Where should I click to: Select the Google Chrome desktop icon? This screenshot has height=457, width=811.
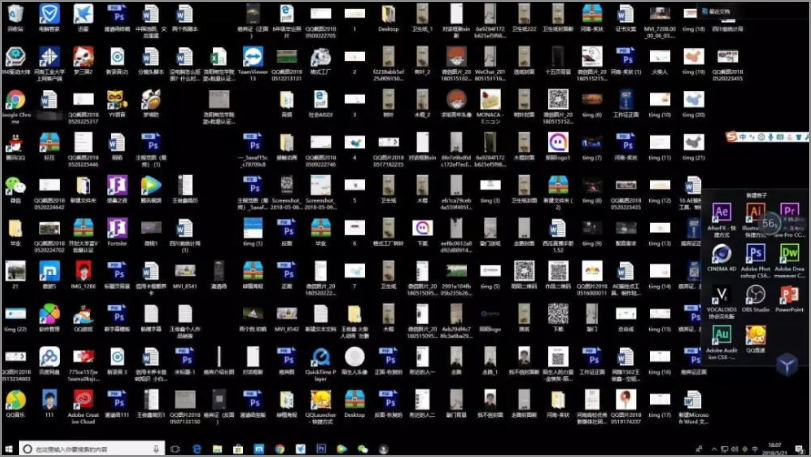tap(15, 101)
